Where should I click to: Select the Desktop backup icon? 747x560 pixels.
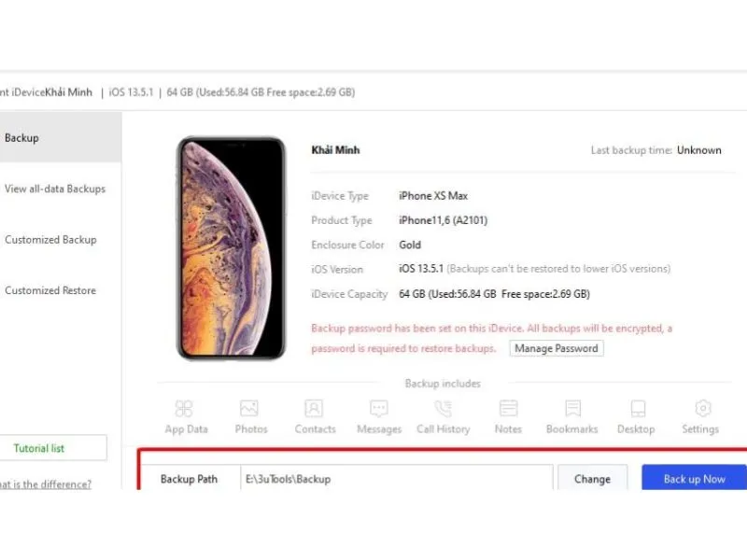tap(638, 408)
